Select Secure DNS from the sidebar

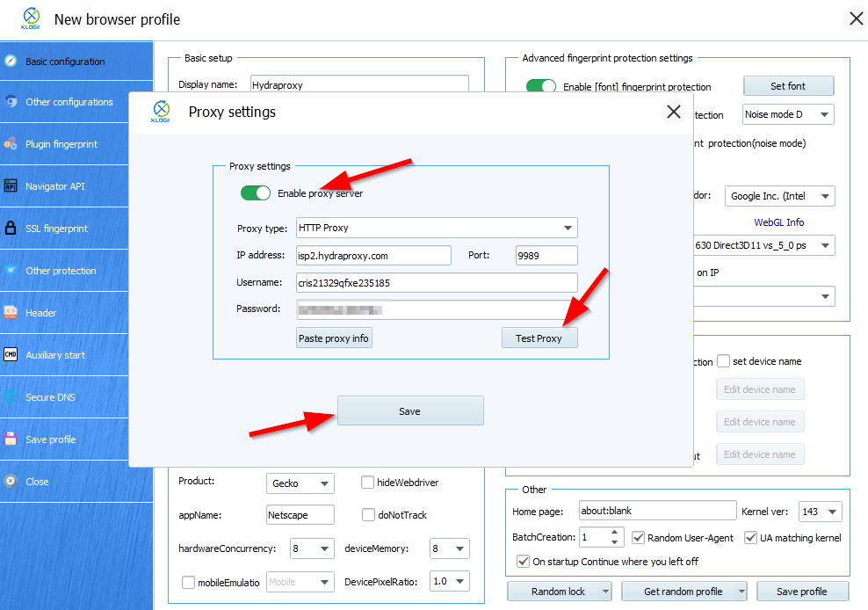point(50,397)
